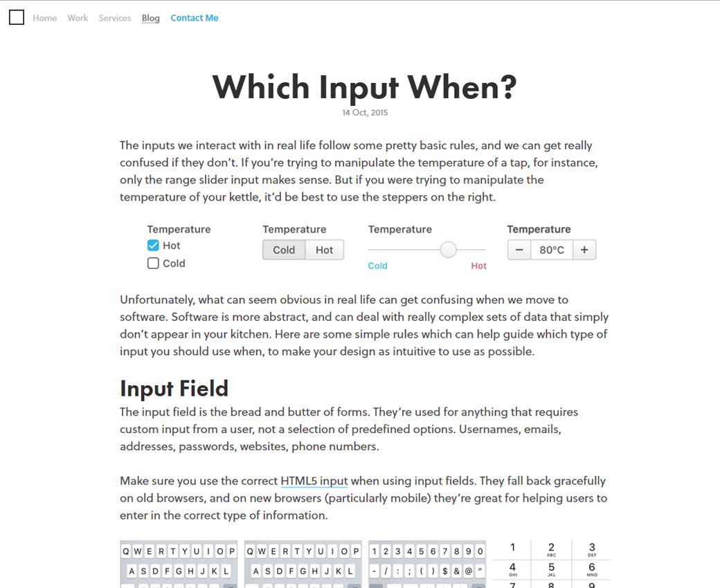The height and width of the screenshot is (588, 720).
Task: Decrease temperature with the minus stepper
Action: (x=519, y=250)
